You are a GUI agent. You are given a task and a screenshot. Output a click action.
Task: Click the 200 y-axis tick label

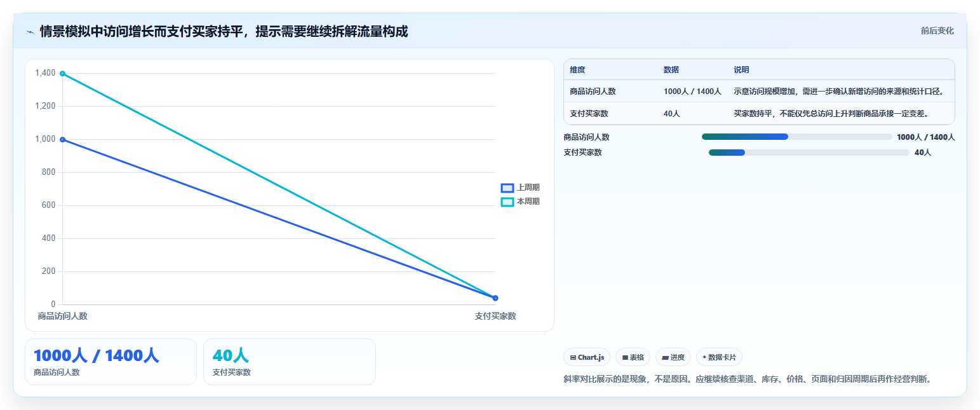click(x=49, y=271)
